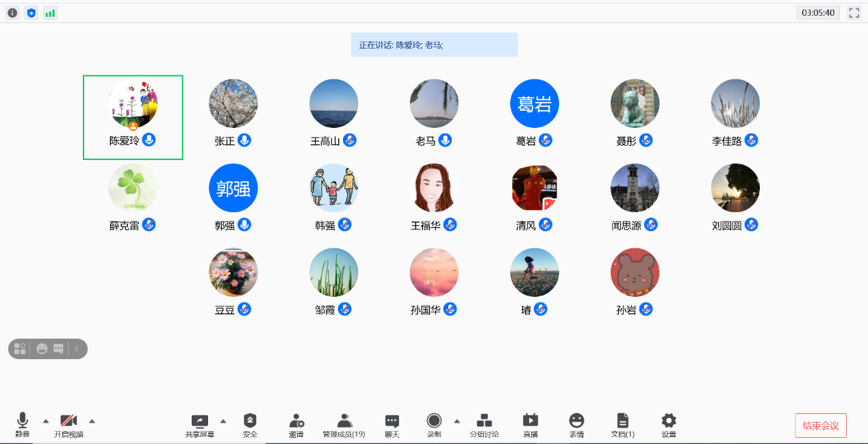The image size is (868, 444).
Task: Toggle 录制 recording
Action: click(434, 425)
